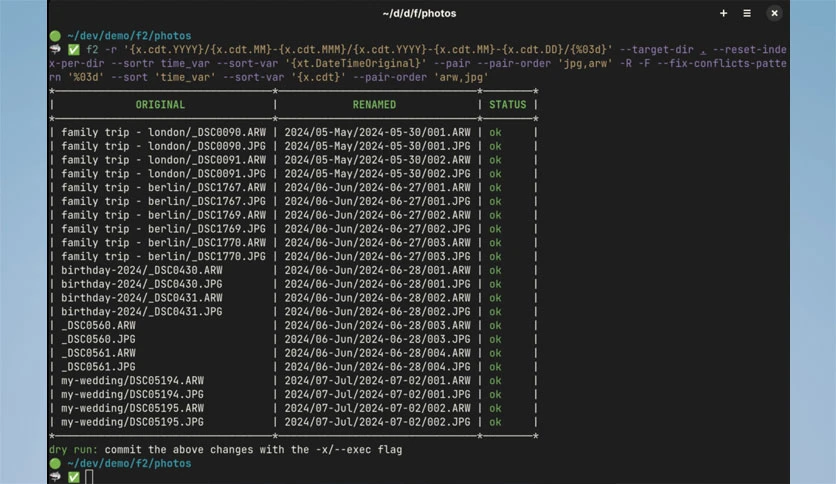Click renamed path '2024/06-Jun/2024-06-28/001.JPG'
The width and height of the screenshot is (836, 484).
tap(377, 284)
